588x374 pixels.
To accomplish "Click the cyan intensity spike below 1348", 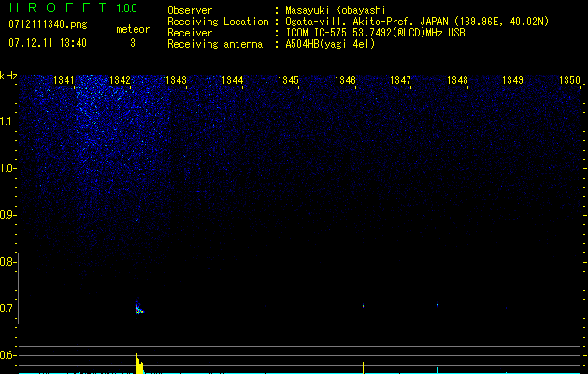I will pos(437,370).
